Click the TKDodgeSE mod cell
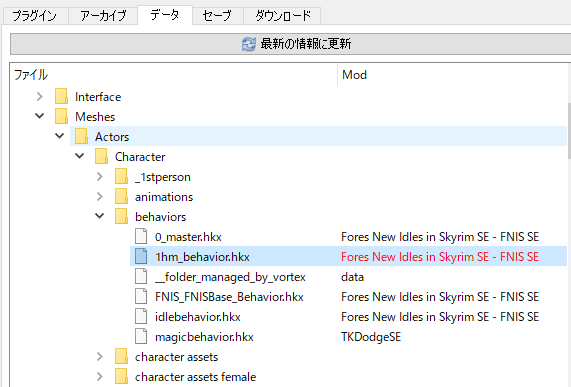The image size is (571, 387). 371,337
